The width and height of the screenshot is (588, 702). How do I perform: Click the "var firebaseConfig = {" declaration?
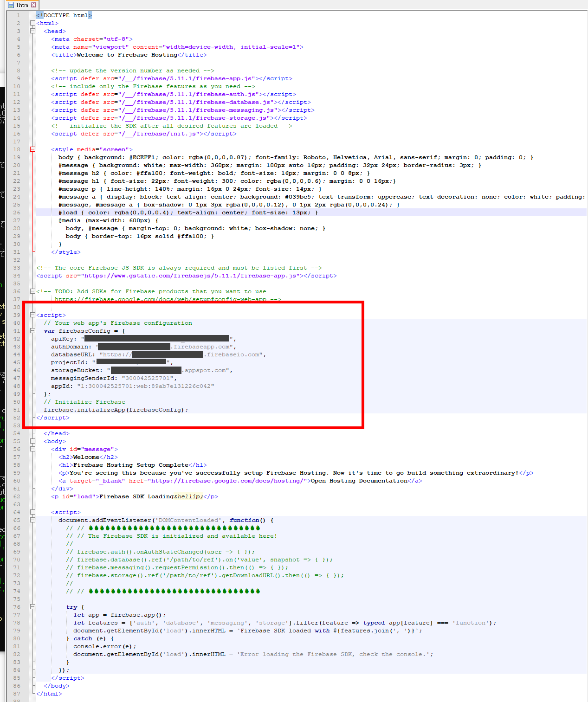pos(84,331)
